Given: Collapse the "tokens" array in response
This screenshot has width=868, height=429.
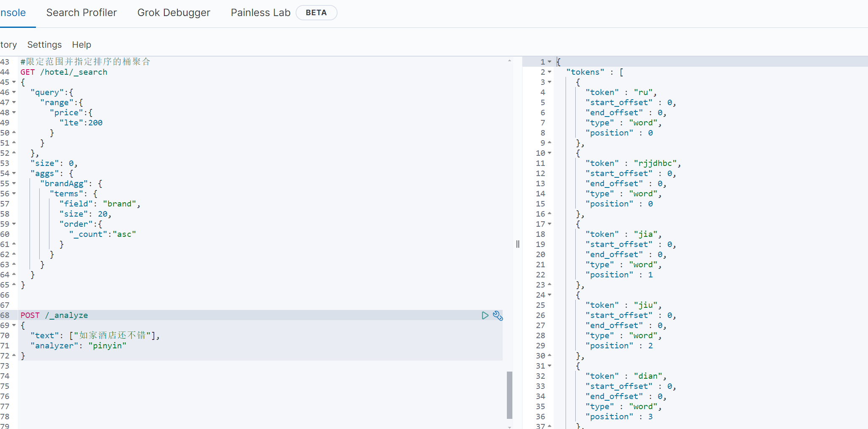Looking at the screenshot, I should pyautogui.click(x=550, y=72).
